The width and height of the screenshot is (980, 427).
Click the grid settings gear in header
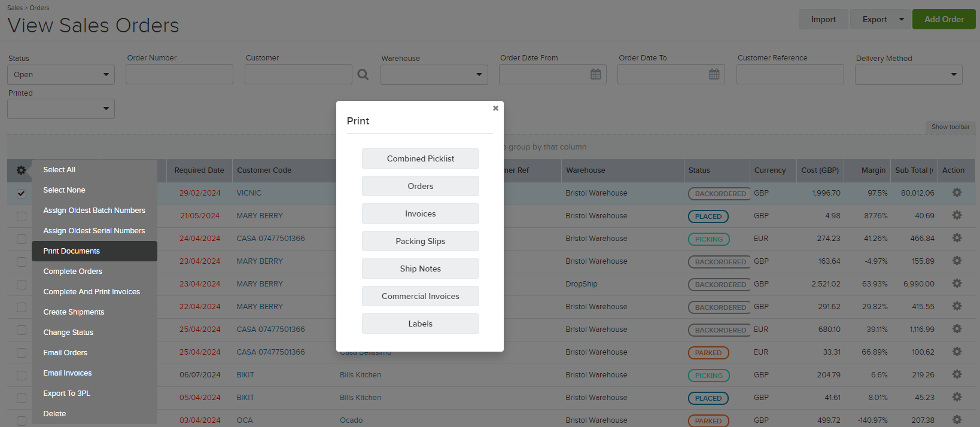coord(21,170)
